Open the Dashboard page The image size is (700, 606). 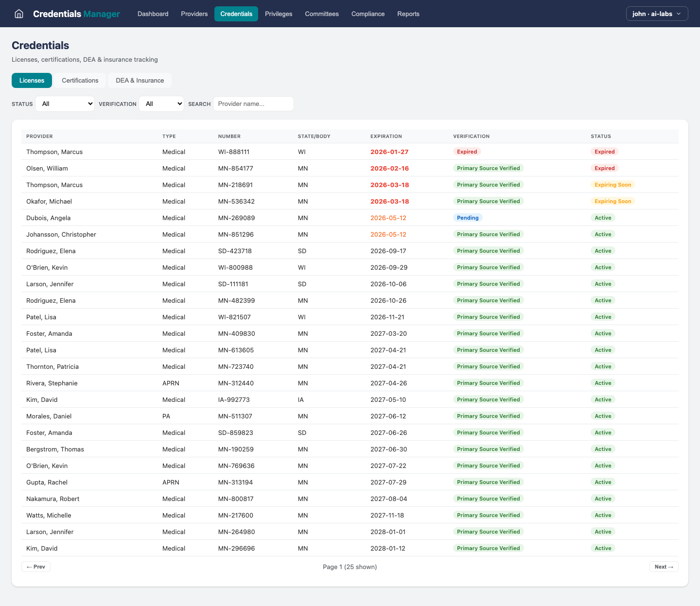(153, 14)
